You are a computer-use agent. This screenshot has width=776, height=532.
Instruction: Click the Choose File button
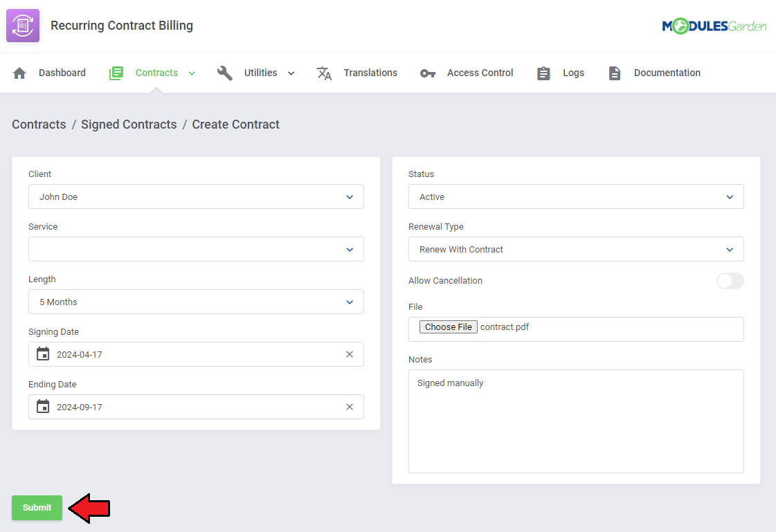[449, 327]
